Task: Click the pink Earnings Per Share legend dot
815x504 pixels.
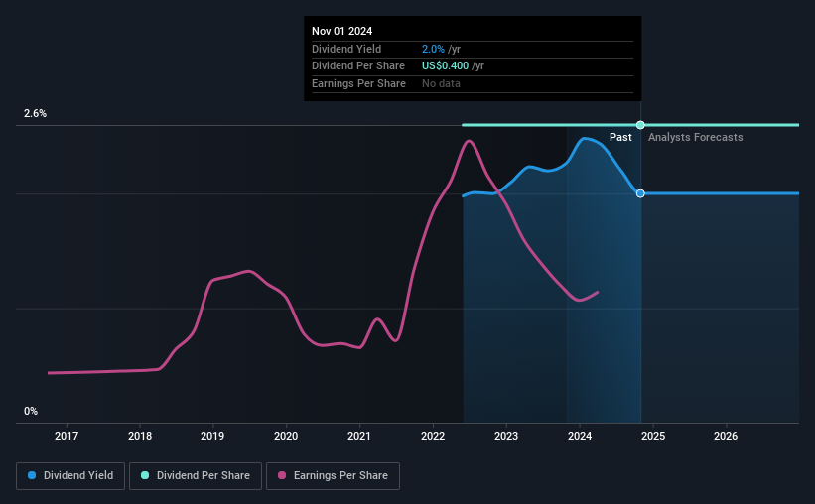Action: tap(282, 475)
